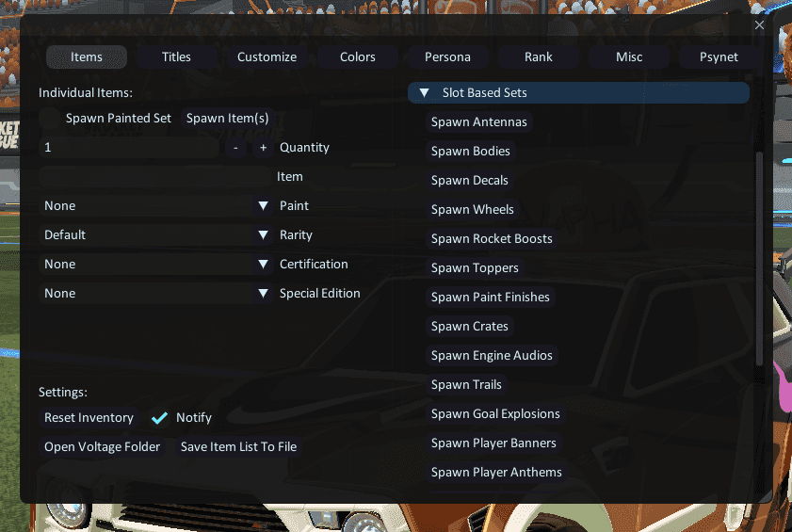This screenshot has width=792, height=532.
Task: Click the Spawn Item(s) button
Action: click(227, 119)
